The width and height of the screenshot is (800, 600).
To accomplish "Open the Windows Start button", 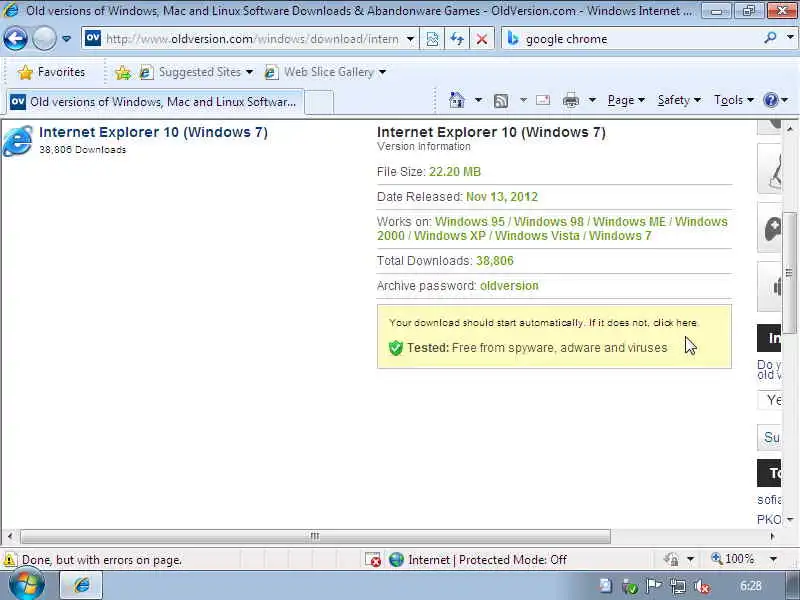I will pos(26,585).
